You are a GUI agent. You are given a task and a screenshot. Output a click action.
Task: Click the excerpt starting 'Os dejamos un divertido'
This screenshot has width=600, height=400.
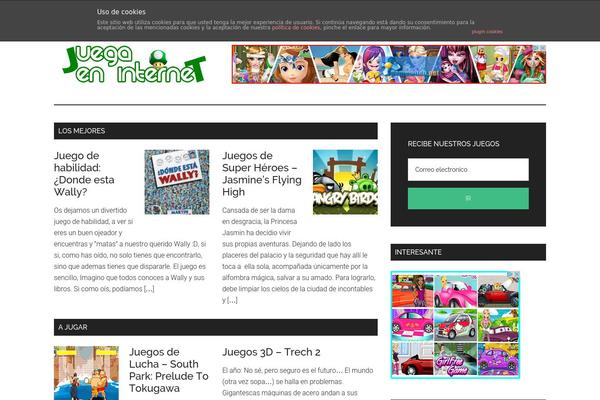click(x=130, y=250)
